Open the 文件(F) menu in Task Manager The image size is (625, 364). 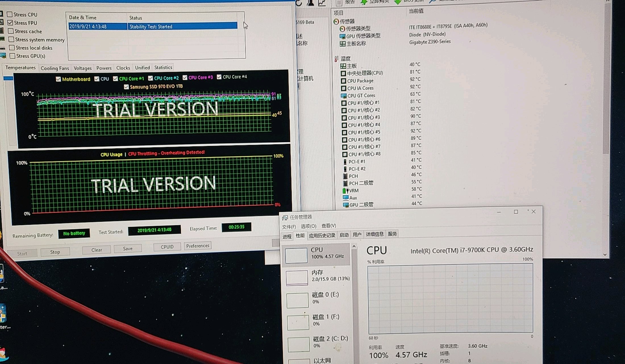[289, 227]
